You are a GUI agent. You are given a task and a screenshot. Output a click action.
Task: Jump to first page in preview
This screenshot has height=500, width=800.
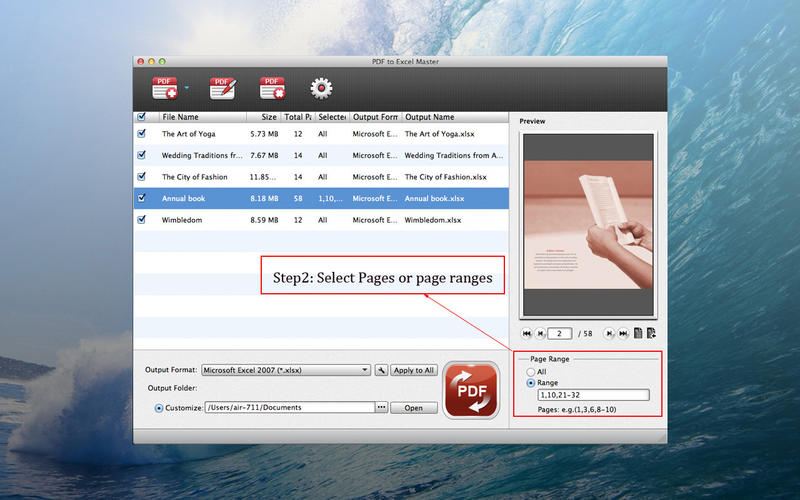[x=527, y=333]
